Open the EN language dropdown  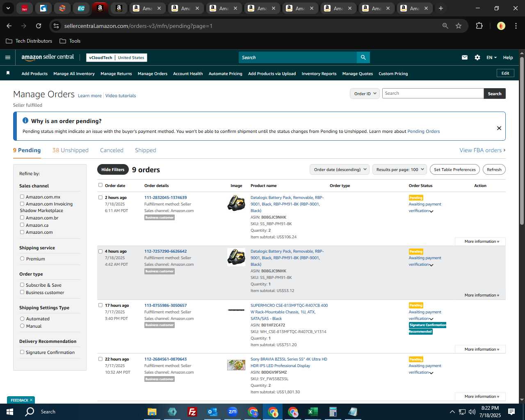click(x=491, y=57)
